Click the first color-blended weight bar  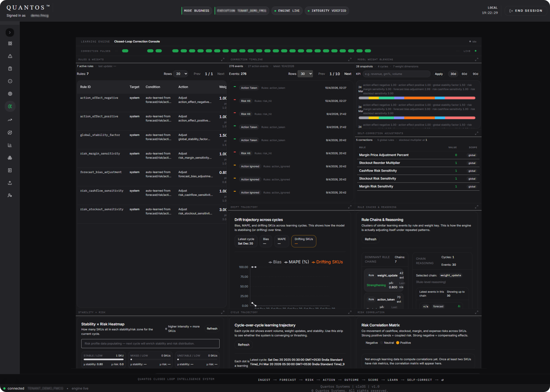tap(417, 98)
